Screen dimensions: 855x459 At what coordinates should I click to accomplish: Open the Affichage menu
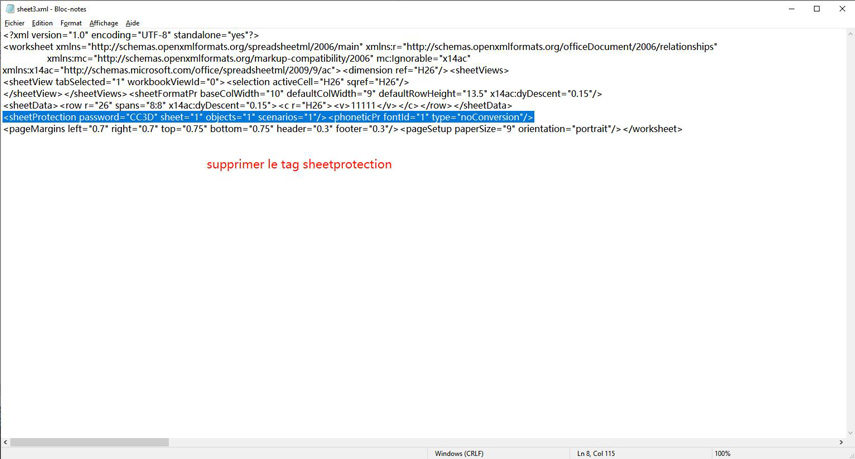[103, 22]
